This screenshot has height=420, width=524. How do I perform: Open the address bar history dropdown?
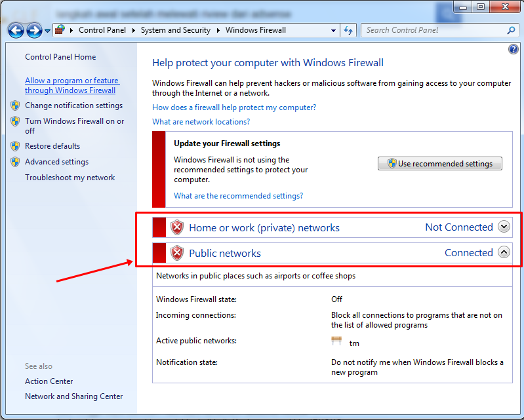tap(333, 30)
